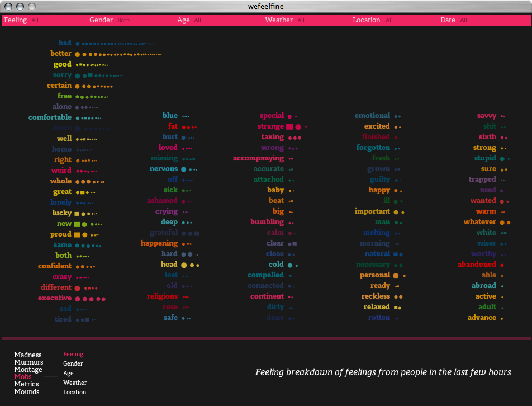The image size is (532, 406).
Task: Switch to the Murmurs movement
Action: click(28, 362)
